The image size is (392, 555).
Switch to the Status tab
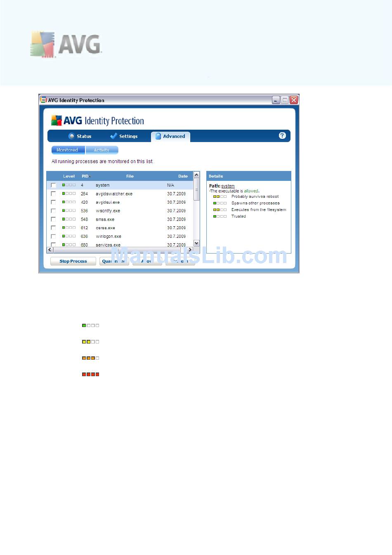point(80,136)
